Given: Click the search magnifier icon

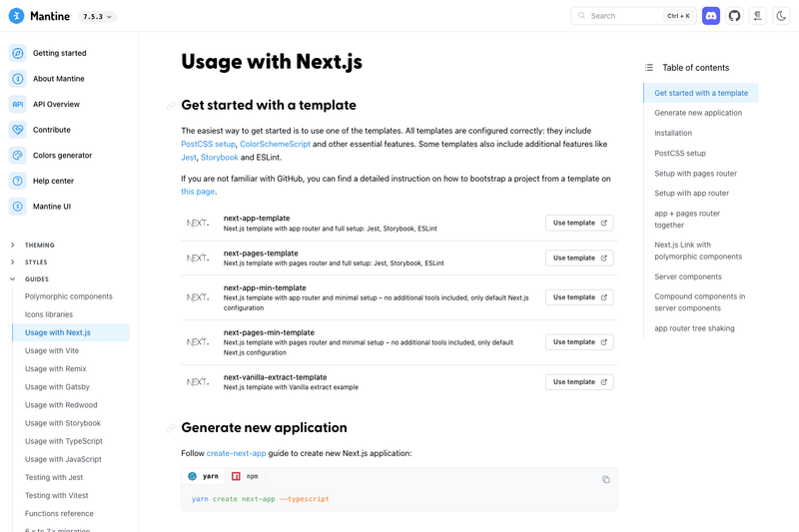Looking at the screenshot, I should point(581,16).
